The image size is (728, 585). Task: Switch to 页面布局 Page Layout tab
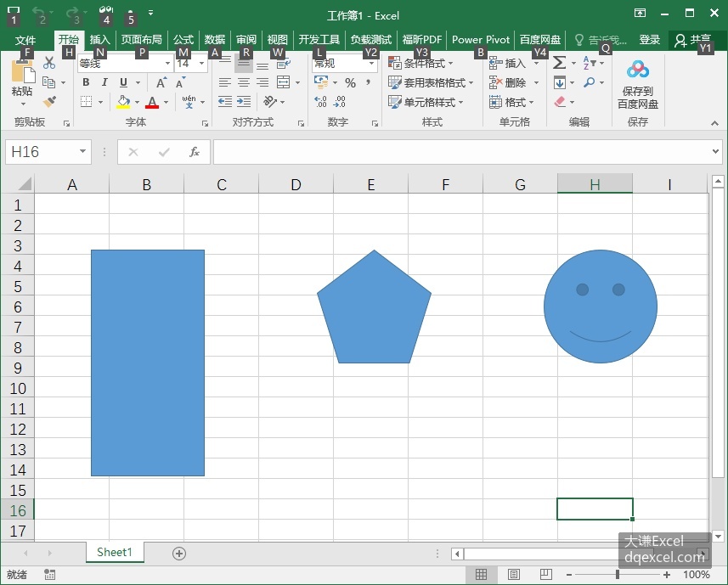(x=142, y=40)
